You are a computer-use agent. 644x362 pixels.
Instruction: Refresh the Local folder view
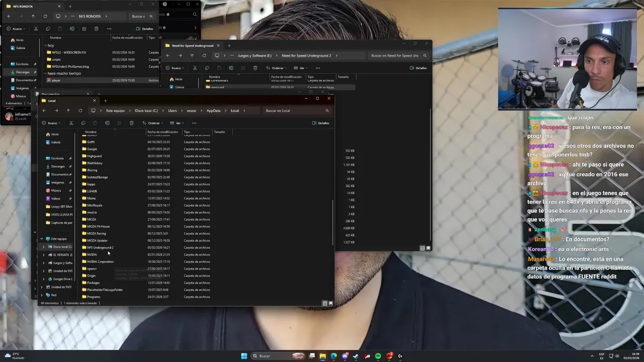[x=80, y=111]
